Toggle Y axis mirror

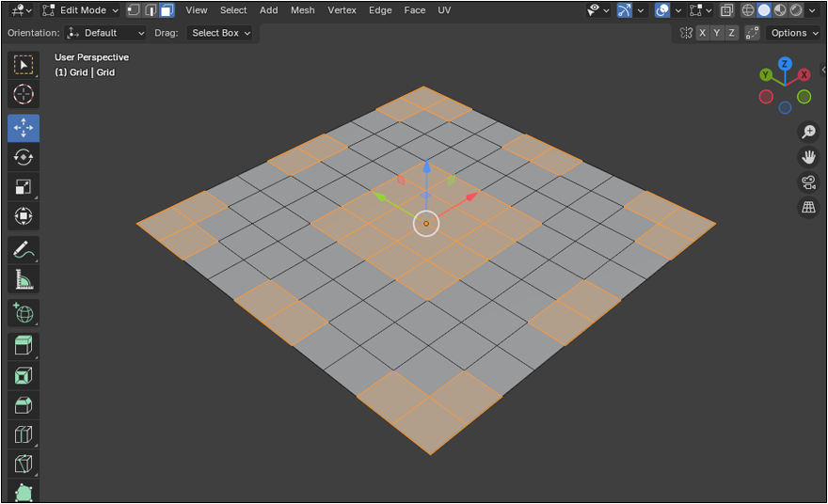click(x=717, y=33)
